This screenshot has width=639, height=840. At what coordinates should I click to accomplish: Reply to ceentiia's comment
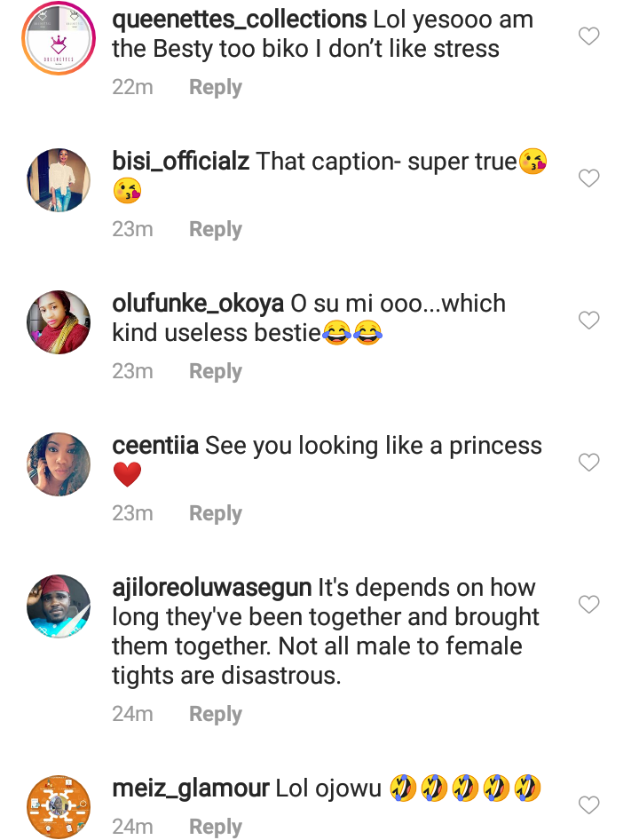[216, 513]
